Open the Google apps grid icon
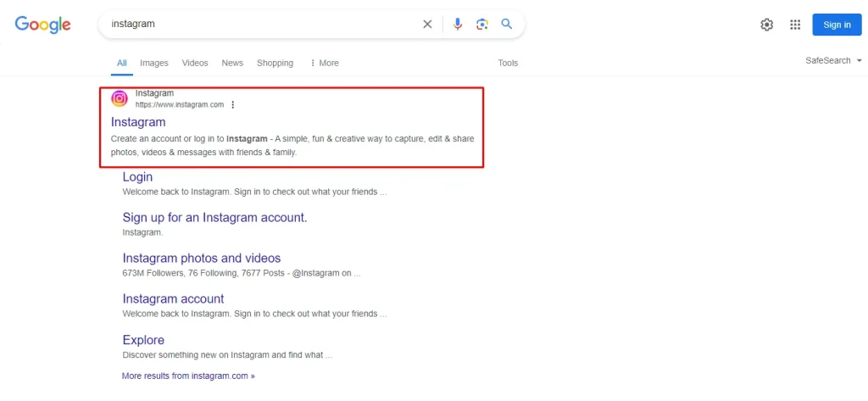 (x=795, y=25)
